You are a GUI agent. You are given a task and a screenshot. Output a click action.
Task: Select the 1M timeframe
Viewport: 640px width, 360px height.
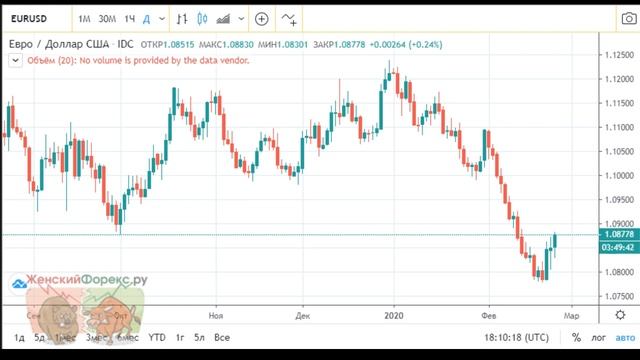coord(84,19)
